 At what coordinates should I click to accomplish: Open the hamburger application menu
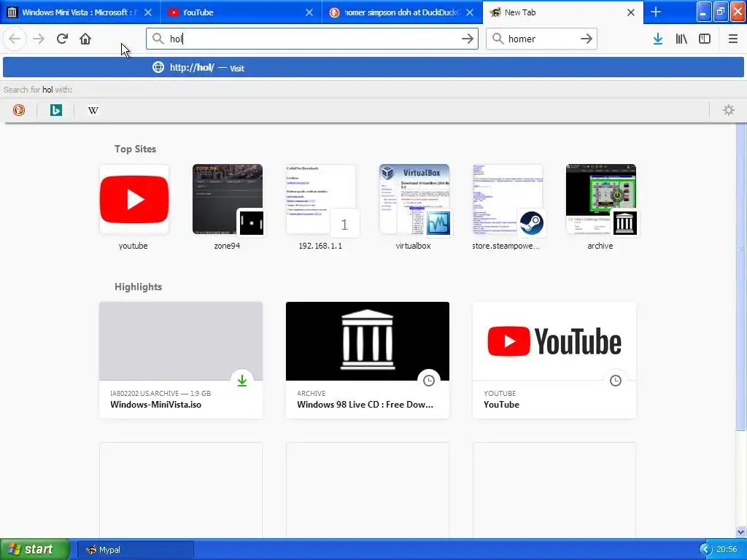click(x=732, y=39)
